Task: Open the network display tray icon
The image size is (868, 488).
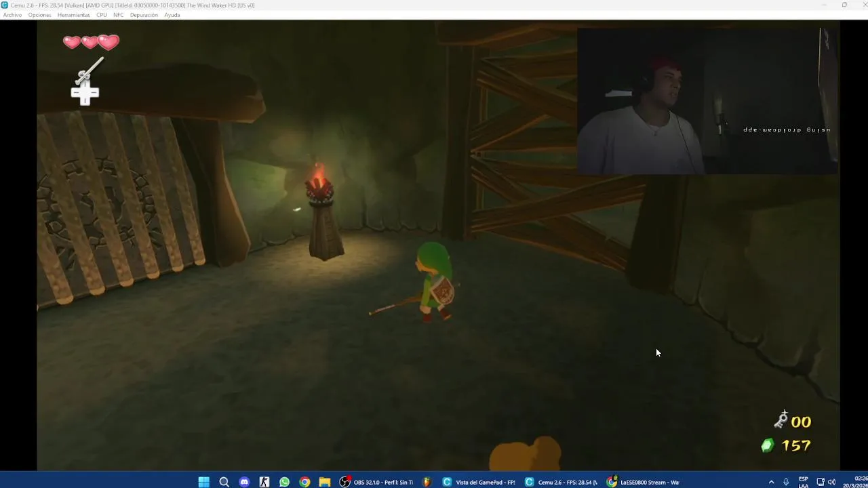Action: click(821, 482)
